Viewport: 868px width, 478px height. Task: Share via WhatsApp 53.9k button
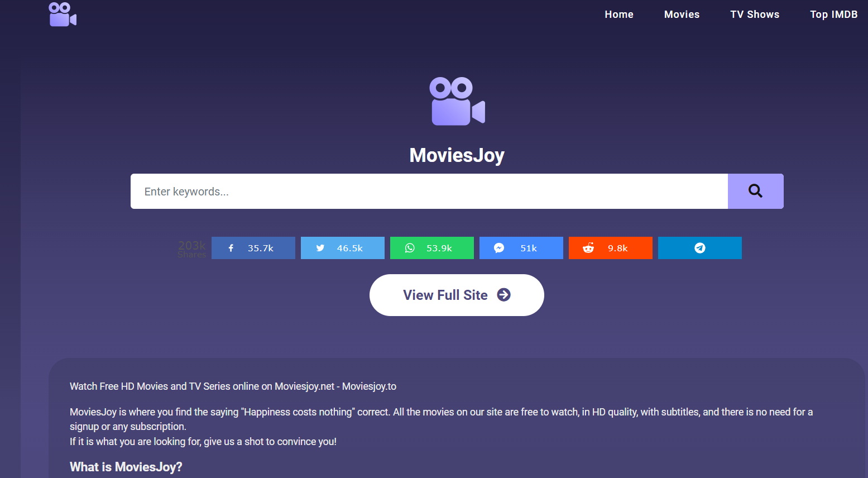tap(432, 248)
